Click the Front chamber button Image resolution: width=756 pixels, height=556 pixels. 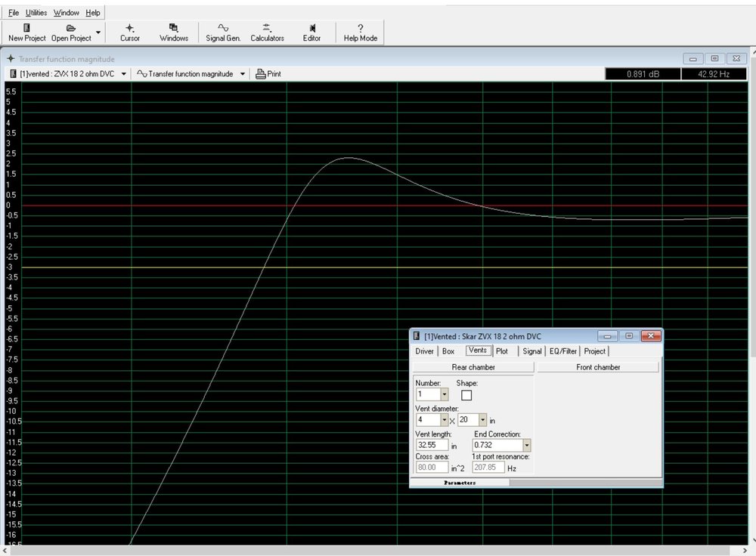coord(598,367)
